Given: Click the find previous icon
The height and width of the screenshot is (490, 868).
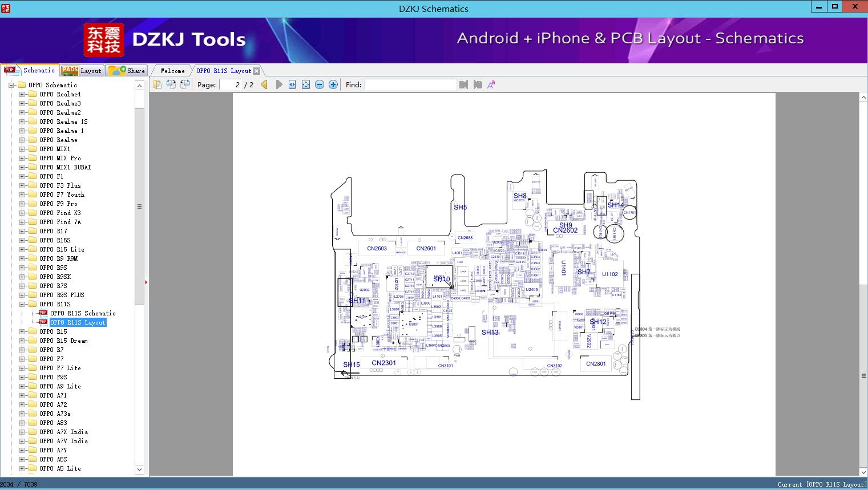Looking at the screenshot, I should click(463, 84).
